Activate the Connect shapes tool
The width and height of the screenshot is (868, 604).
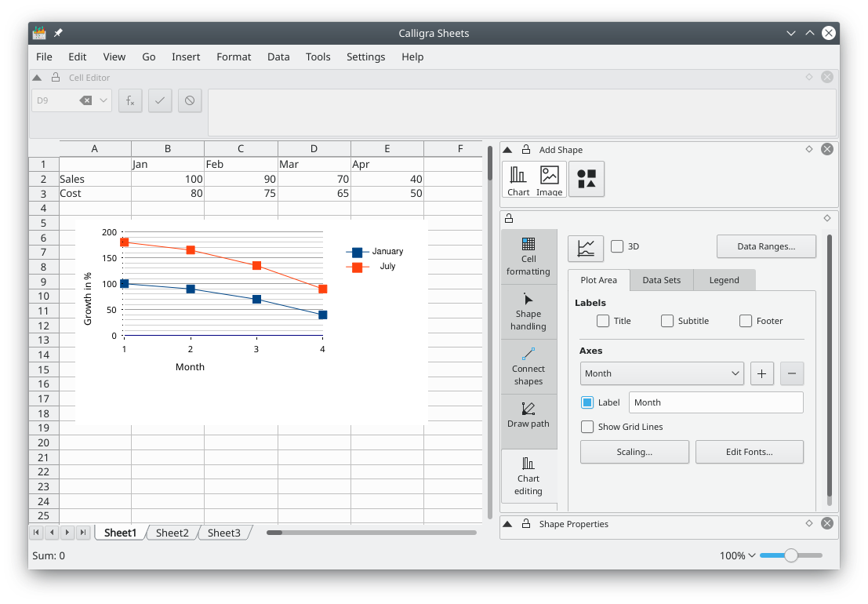click(x=528, y=366)
